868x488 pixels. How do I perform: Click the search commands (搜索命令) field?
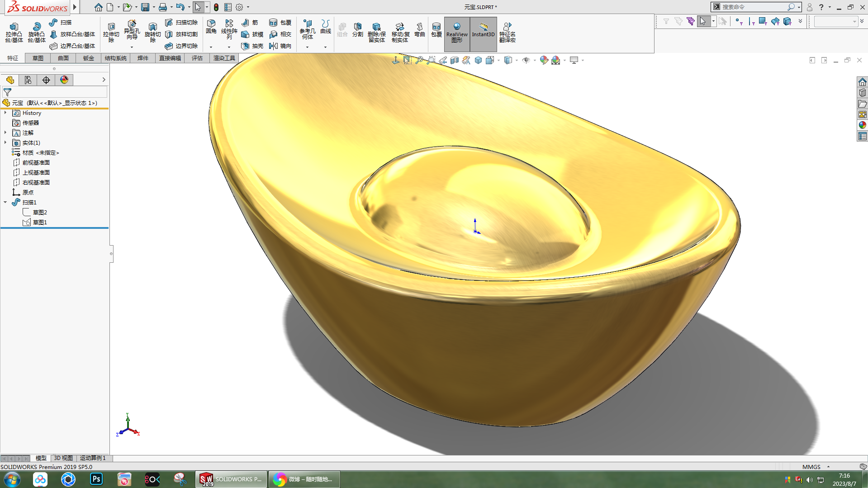click(755, 7)
